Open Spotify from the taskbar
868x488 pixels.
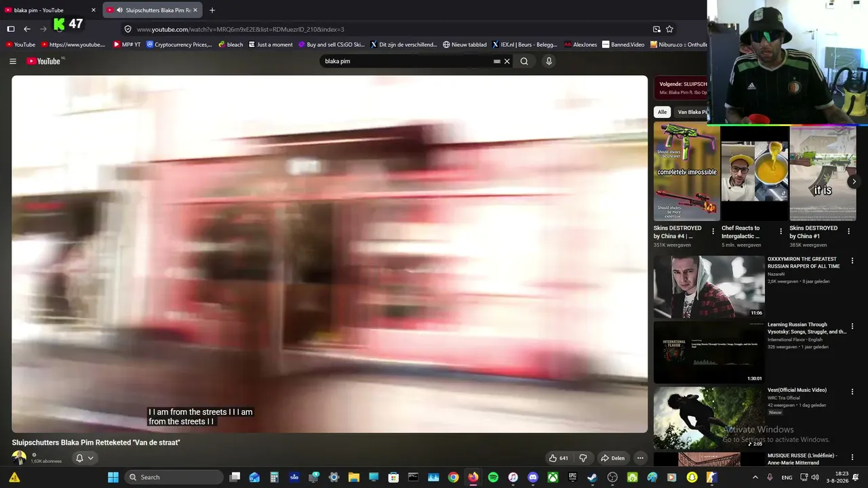pos(493,477)
